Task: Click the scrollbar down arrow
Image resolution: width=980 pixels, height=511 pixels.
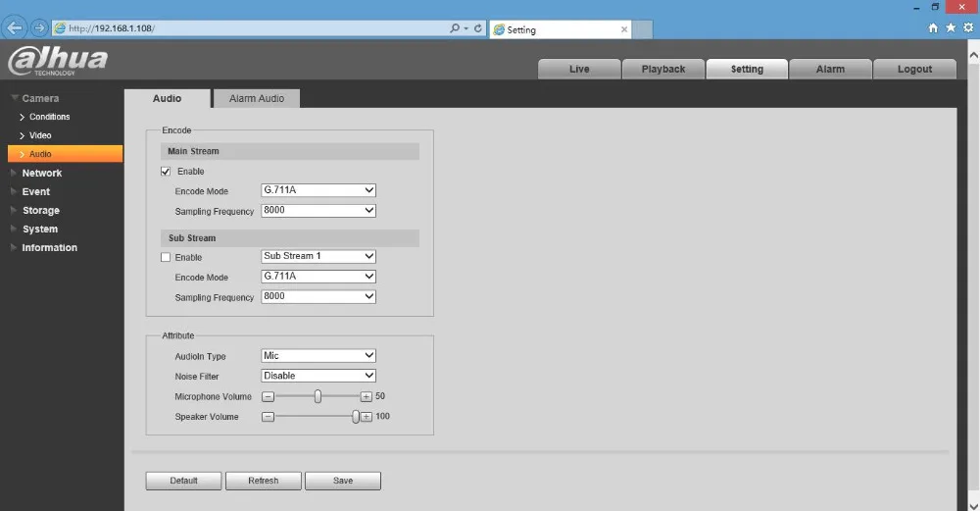Action: coord(974,505)
